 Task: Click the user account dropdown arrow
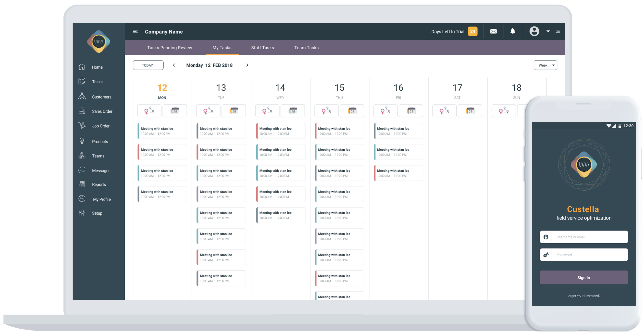pos(547,32)
